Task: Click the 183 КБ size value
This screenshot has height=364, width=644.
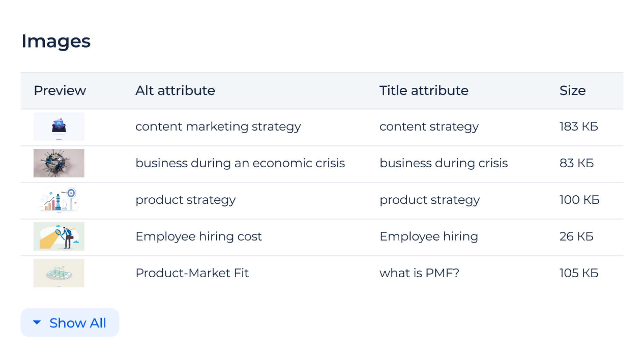Action: pyautogui.click(x=579, y=126)
